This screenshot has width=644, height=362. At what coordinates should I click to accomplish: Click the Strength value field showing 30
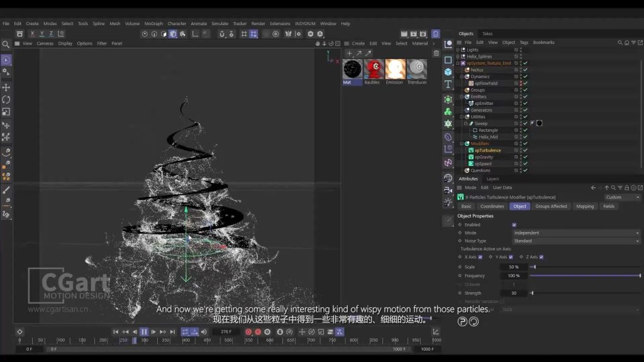[513, 293]
